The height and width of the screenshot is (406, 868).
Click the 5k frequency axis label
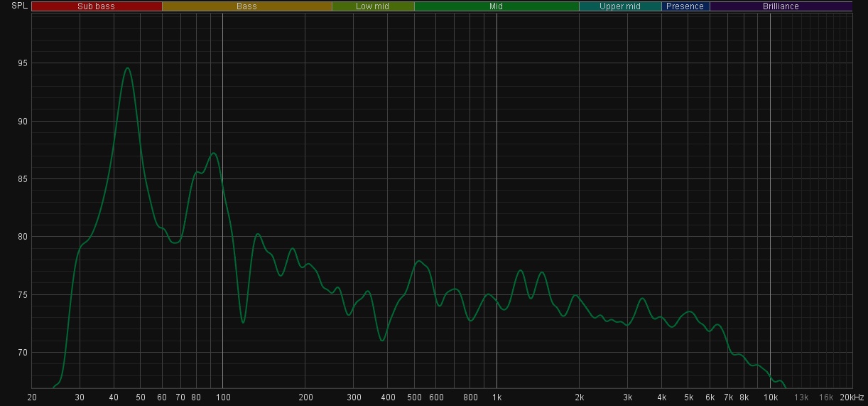pyautogui.click(x=688, y=397)
